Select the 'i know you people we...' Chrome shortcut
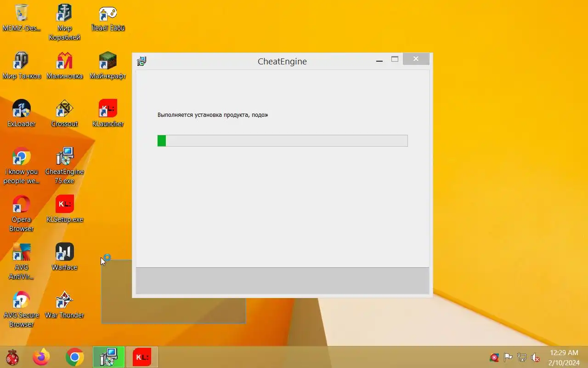This screenshot has height=368, width=588. tap(21, 166)
